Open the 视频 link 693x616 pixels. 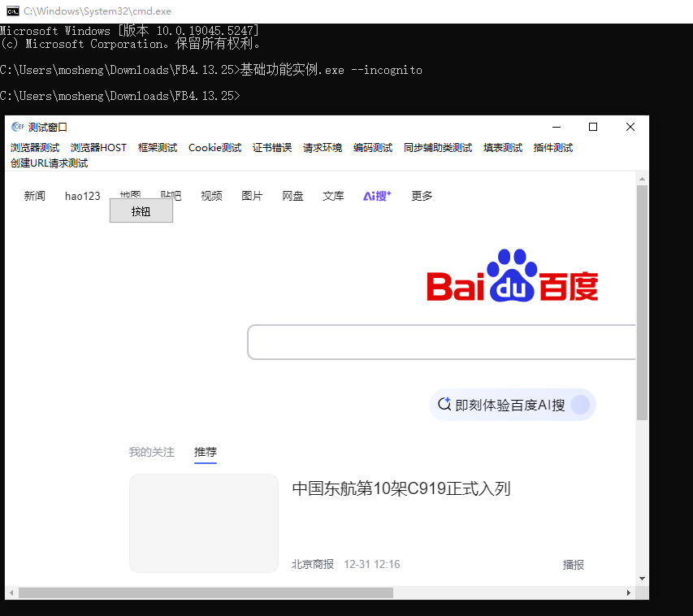[212, 196]
